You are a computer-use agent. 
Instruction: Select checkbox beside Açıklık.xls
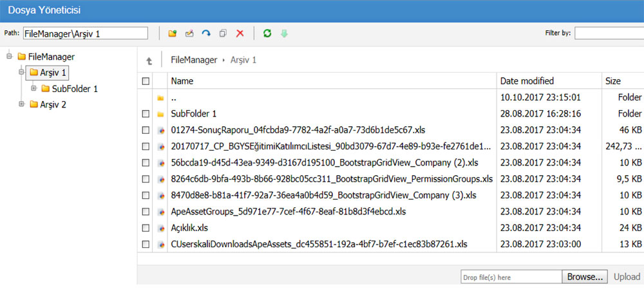[146, 228]
